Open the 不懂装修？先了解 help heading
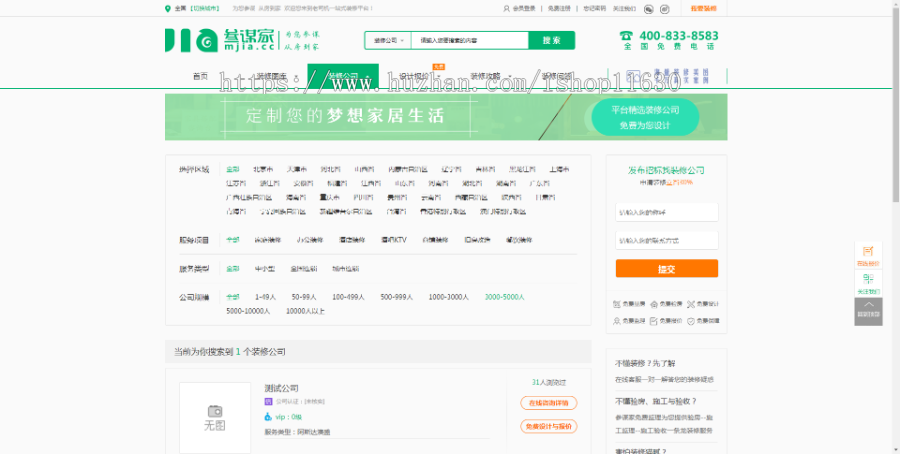 point(645,363)
